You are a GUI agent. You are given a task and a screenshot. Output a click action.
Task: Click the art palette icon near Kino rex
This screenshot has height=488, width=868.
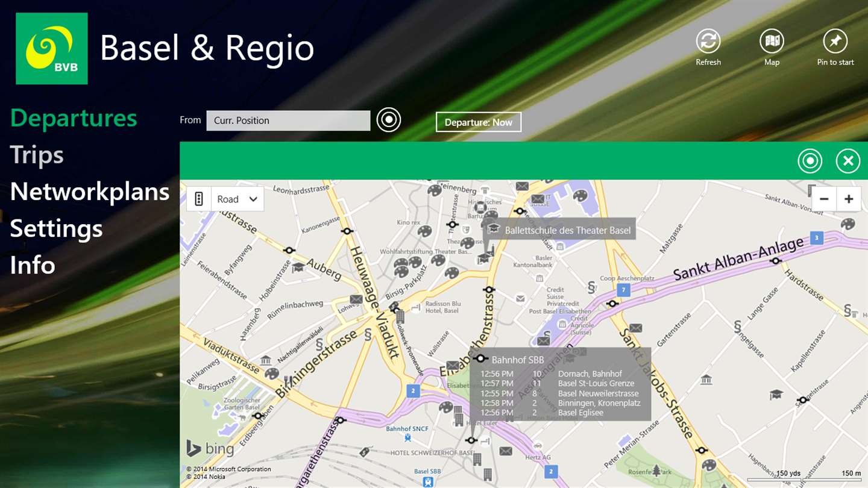(x=424, y=231)
